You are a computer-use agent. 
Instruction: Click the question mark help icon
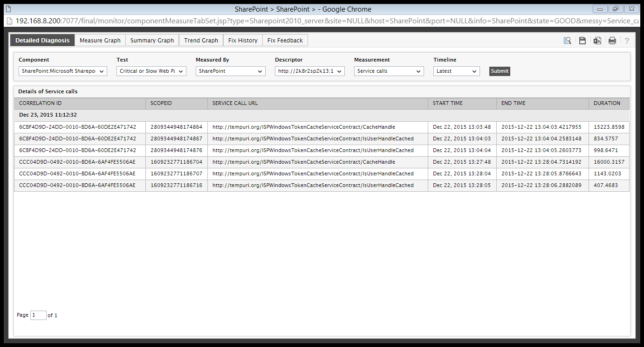[x=627, y=41]
